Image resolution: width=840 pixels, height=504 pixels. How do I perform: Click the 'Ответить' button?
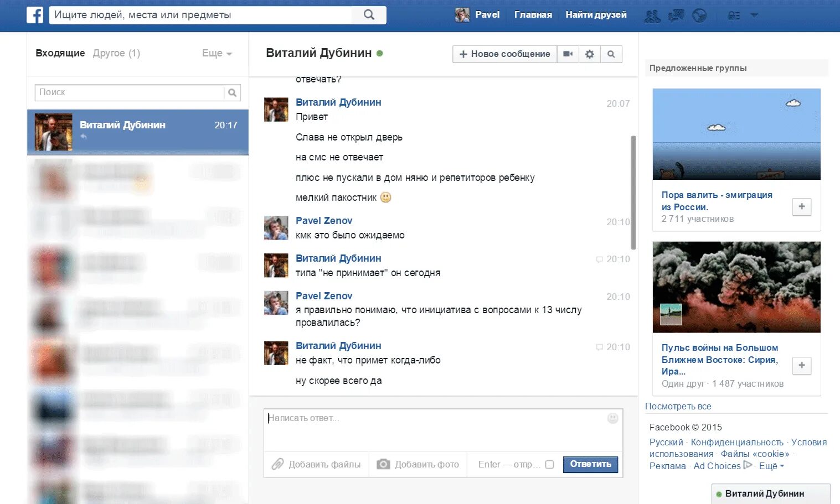coord(590,464)
